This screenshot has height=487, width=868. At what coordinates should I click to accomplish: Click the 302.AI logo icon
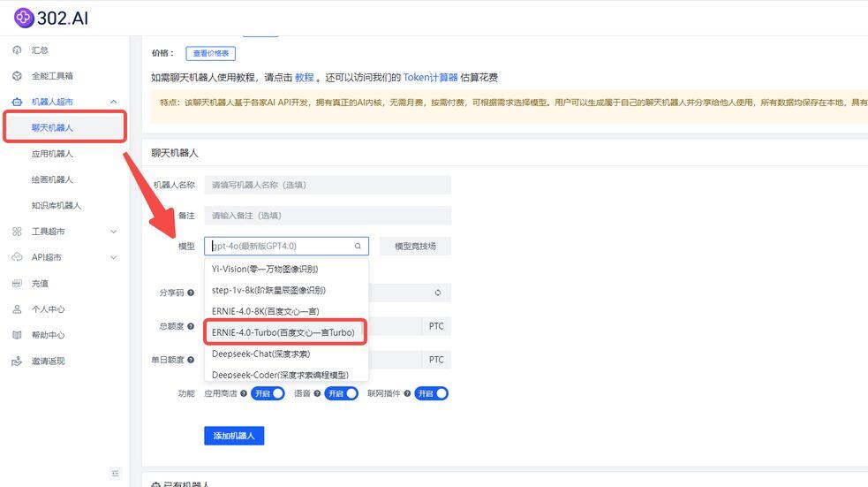click(24, 18)
